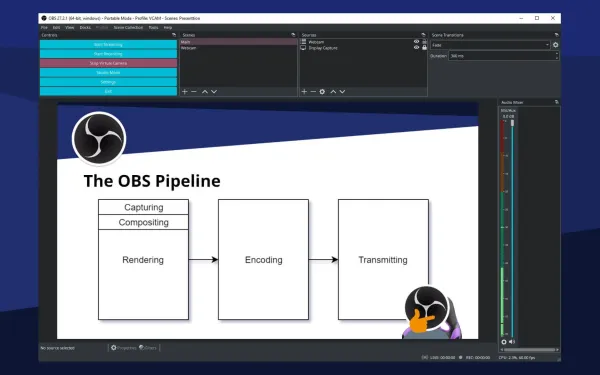The image size is (600, 375).
Task: Select the Webcam source row
Action: click(363, 42)
